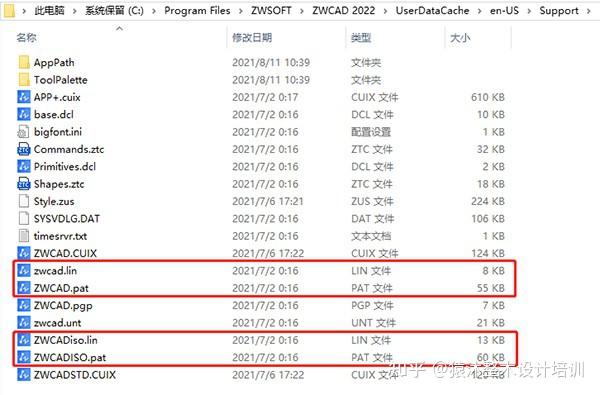Navigate to 系统保留 (C:) breadcrumb
Viewport: 600px width, 395px height.
pos(114,10)
